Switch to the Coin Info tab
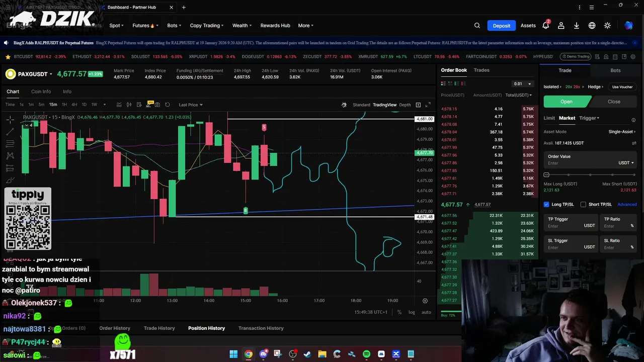This screenshot has width=644, height=362. 41,92
